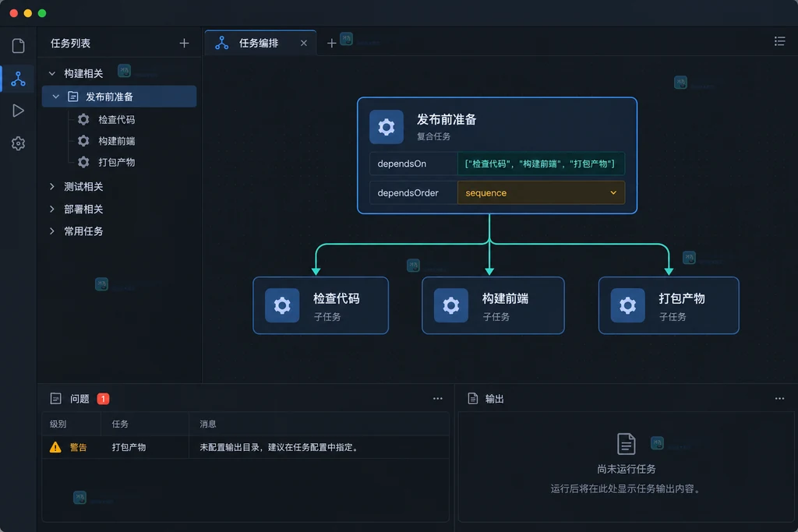Click the 警告 level cell
The height and width of the screenshot is (532, 798).
tap(79, 448)
